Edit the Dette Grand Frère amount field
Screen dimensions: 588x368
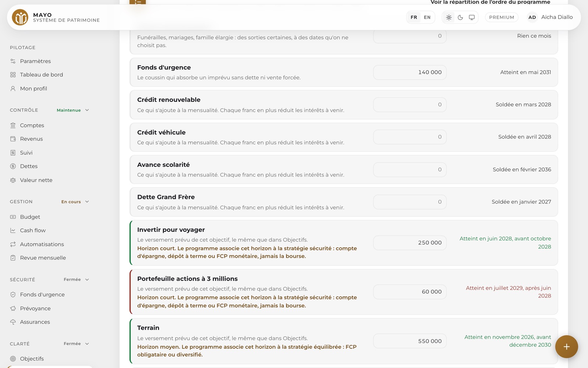(x=410, y=202)
